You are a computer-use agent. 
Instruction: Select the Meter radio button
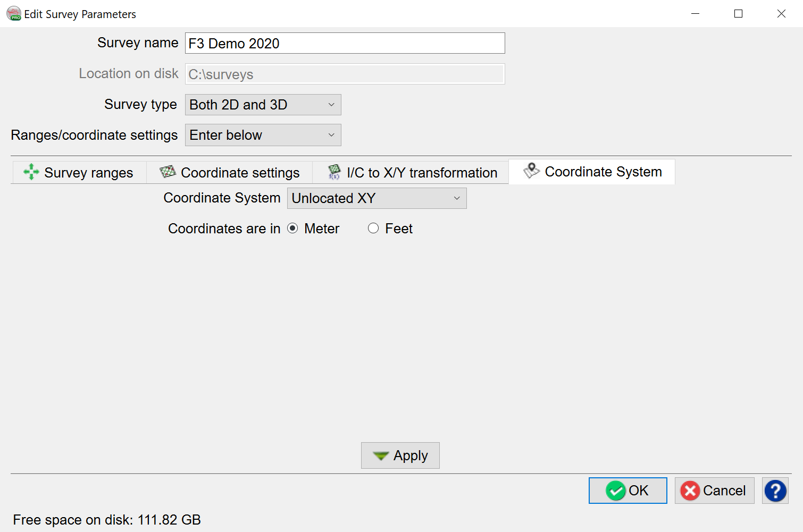292,229
